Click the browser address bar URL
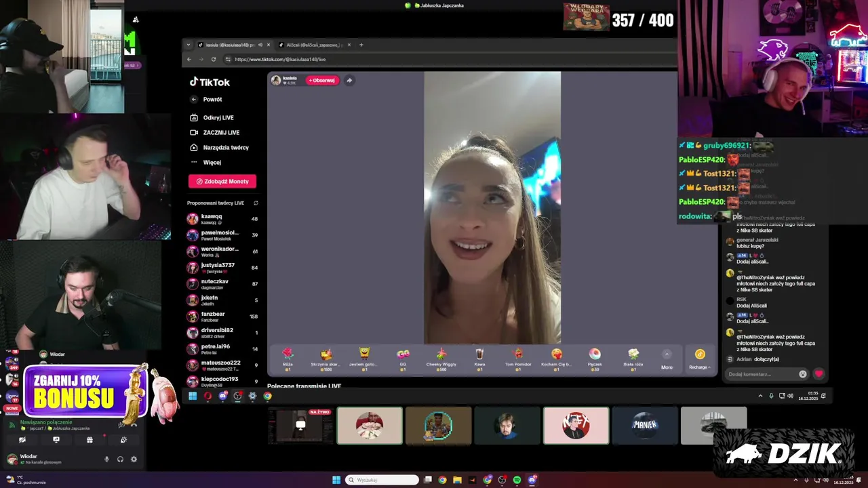Screen dimensions: 868x488 280,59
